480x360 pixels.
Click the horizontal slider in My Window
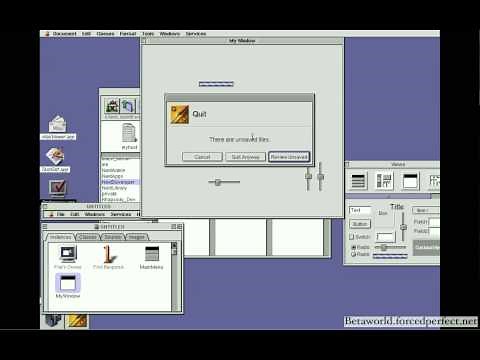coord(224,182)
